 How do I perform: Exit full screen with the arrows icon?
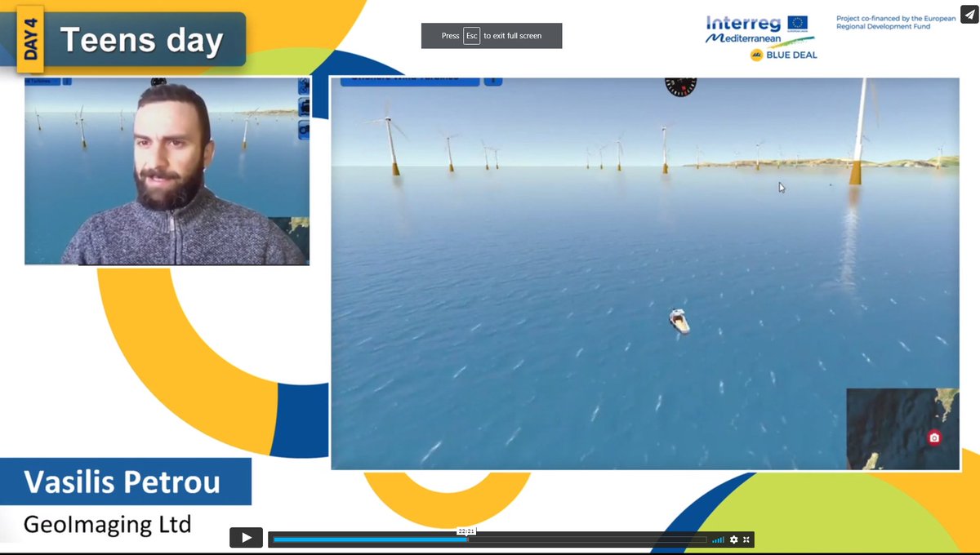click(x=746, y=539)
